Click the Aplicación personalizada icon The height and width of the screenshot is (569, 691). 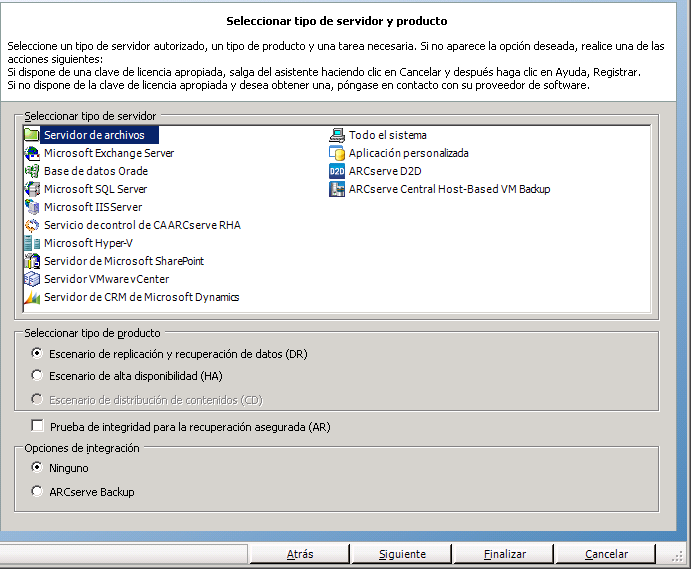pyautogui.click(x=337, y=153)
